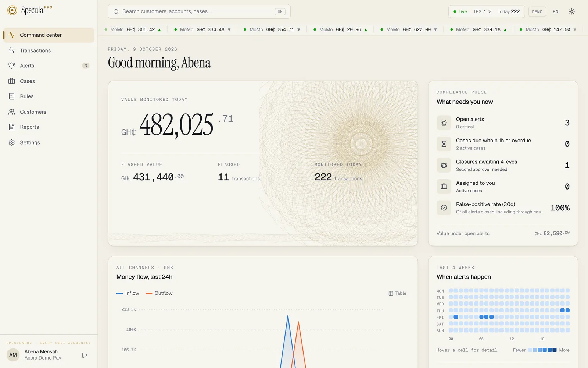Click the ⌘K shortcut badge

[x=280, y=11]
